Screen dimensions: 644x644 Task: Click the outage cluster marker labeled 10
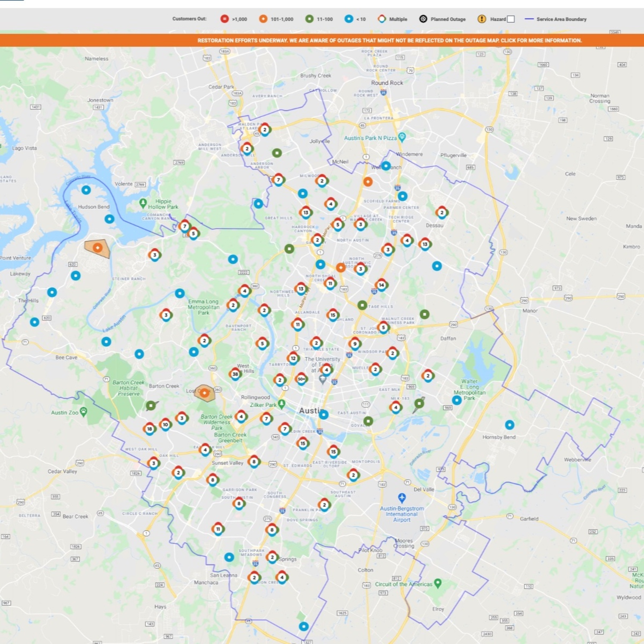[165, 425]
